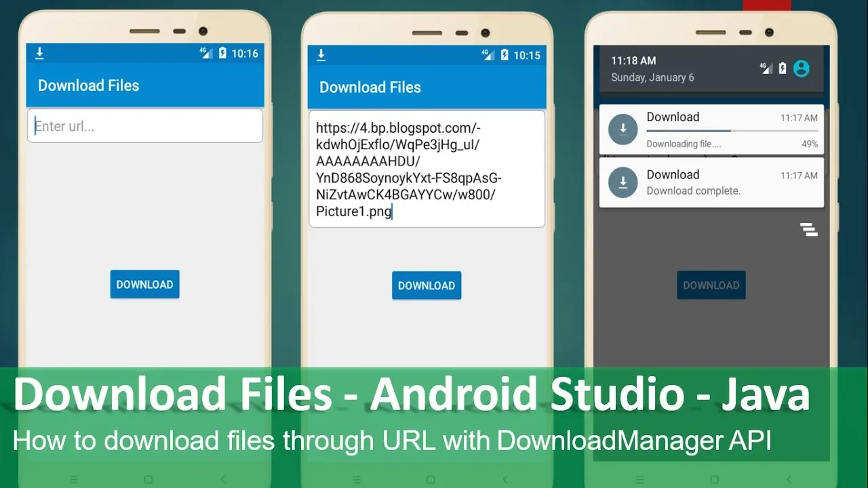Click the download arrow status icon on middle phone
Screen dimensions: 868x488
tap(321, 55)
